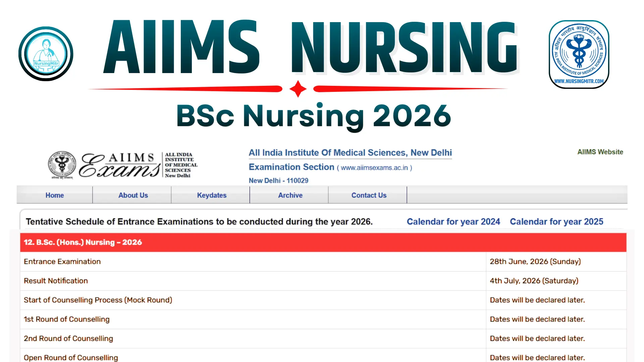Click the Calendar for year 2024 link

click(453, 222)
